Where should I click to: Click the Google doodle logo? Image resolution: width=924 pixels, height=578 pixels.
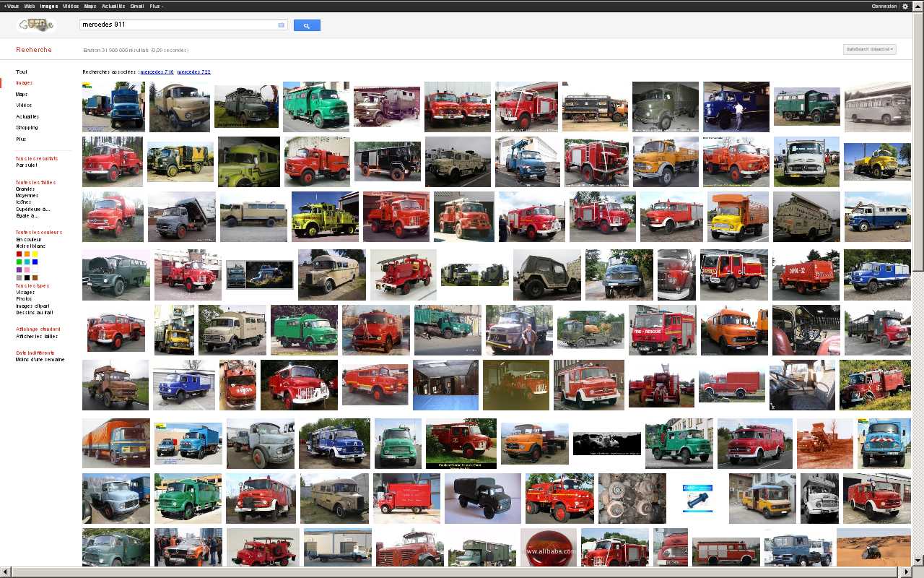pyautogui.click(x=36, y=25)
